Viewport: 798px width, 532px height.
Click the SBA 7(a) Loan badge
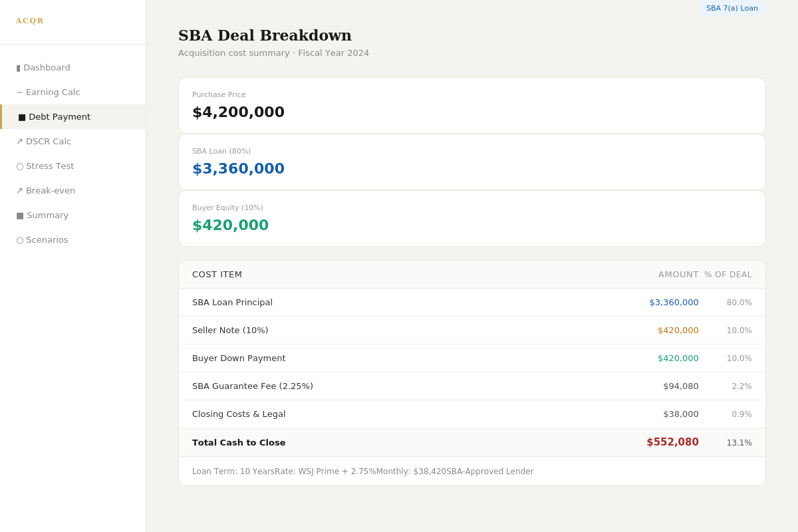coord(732,8)
